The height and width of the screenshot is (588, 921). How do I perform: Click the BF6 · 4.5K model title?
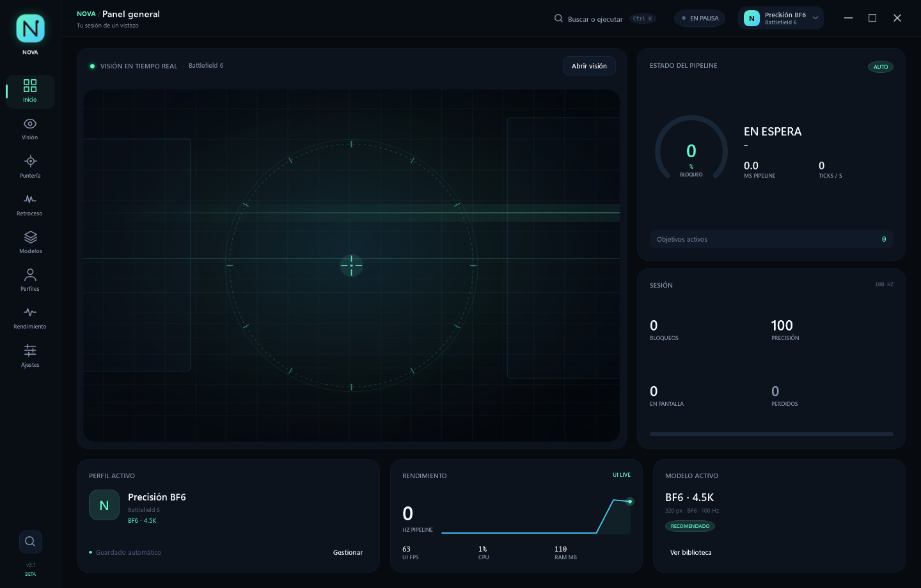click(689, 497)
